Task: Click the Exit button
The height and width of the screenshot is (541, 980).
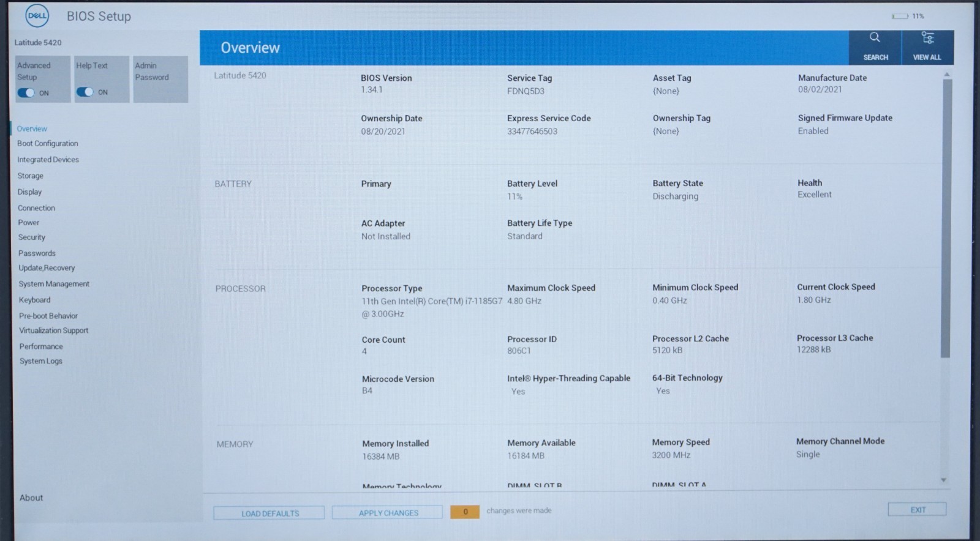Action: 917,509
